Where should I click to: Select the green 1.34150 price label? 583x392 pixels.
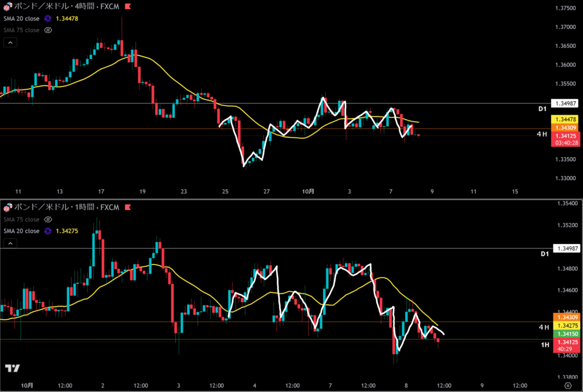point(565,333)
